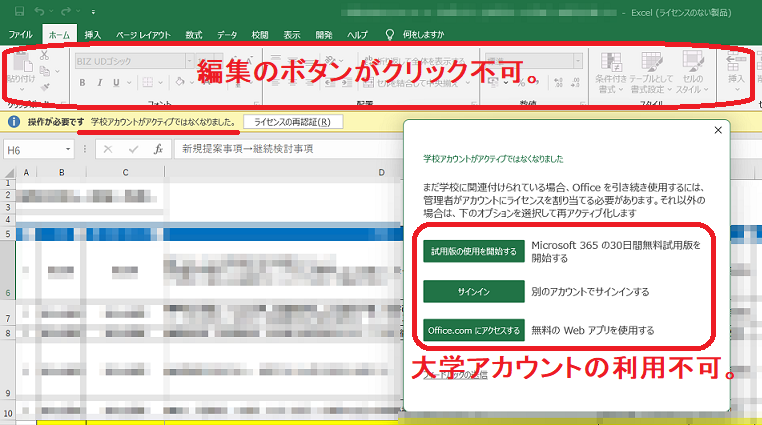The image size is (762, 425).
Task: Open テーブルとして書式設定 gallery
Action: [x=651, y=72]
